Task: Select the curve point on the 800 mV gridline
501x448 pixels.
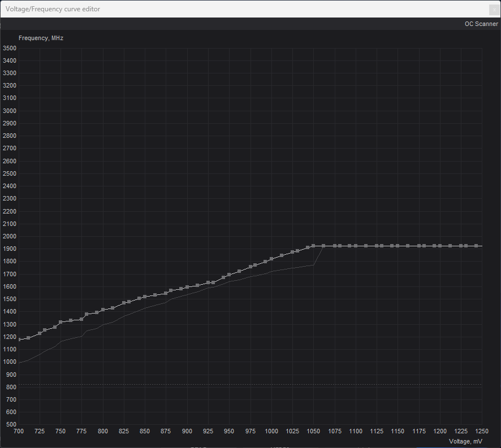Action: (103, 310)
